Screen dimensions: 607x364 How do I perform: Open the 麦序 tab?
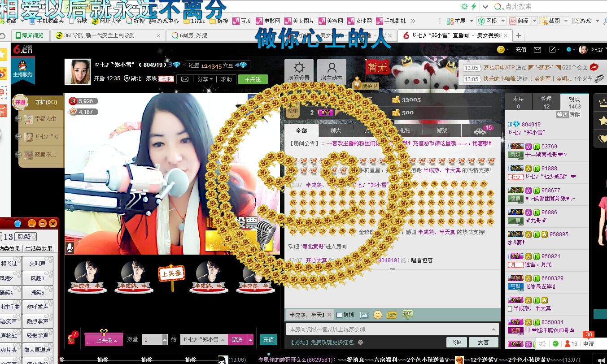tap(518, 102)
